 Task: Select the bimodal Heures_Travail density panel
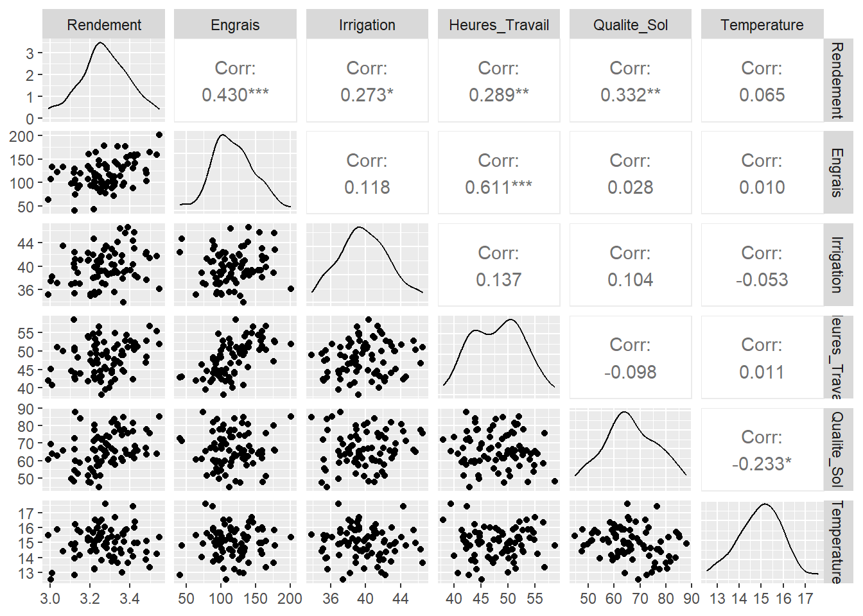pyautogui.click(x=499, y=357)
